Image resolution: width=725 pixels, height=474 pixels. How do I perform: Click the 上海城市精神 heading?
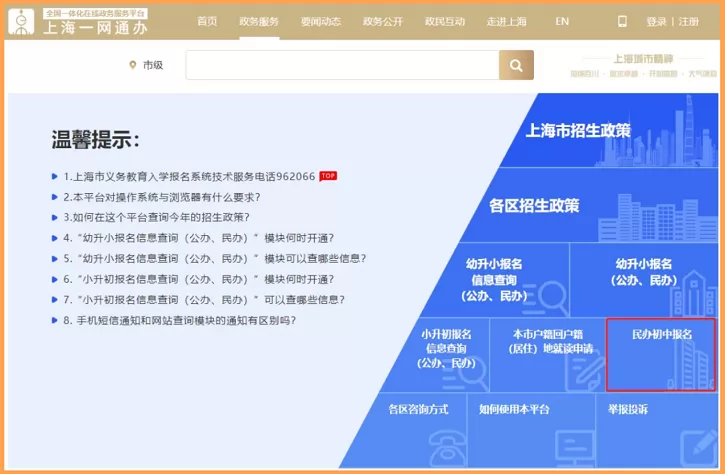[x=643, y=59]
